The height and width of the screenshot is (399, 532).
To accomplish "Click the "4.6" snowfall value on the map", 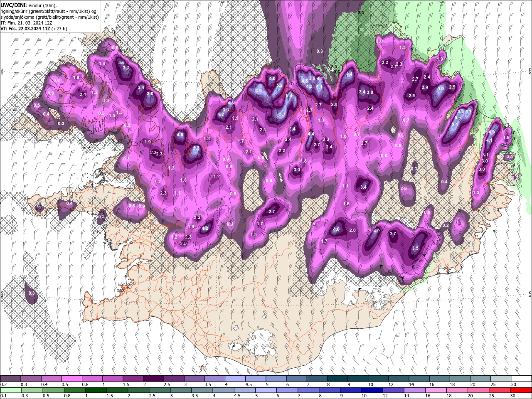I will [231, 103].
